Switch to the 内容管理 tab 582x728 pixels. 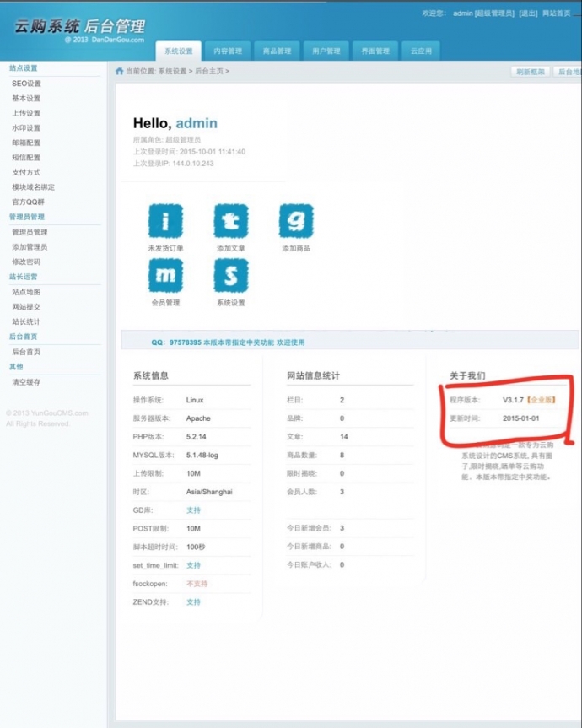pyautogui.click(x=228, y=51)
